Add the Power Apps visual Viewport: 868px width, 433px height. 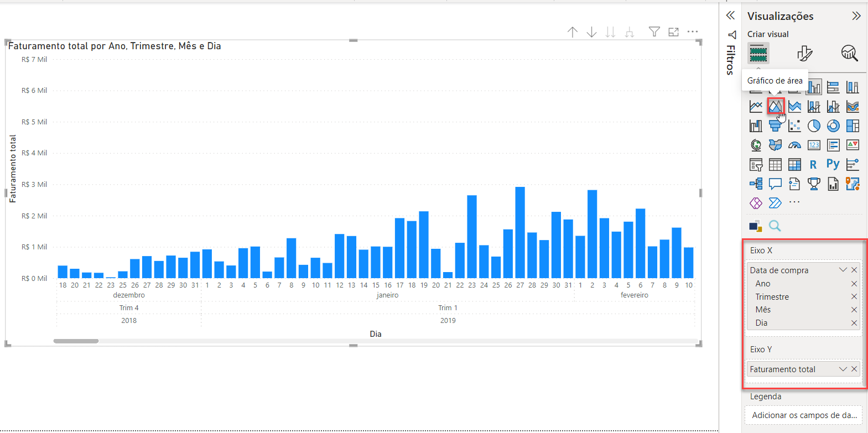[x=756, y=203]
